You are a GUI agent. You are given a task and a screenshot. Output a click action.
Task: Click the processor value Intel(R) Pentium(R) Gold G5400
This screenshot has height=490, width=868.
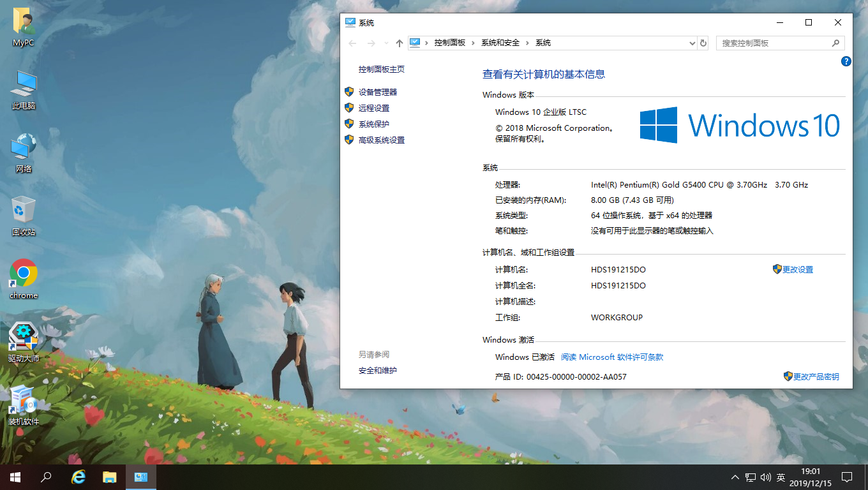700,184
